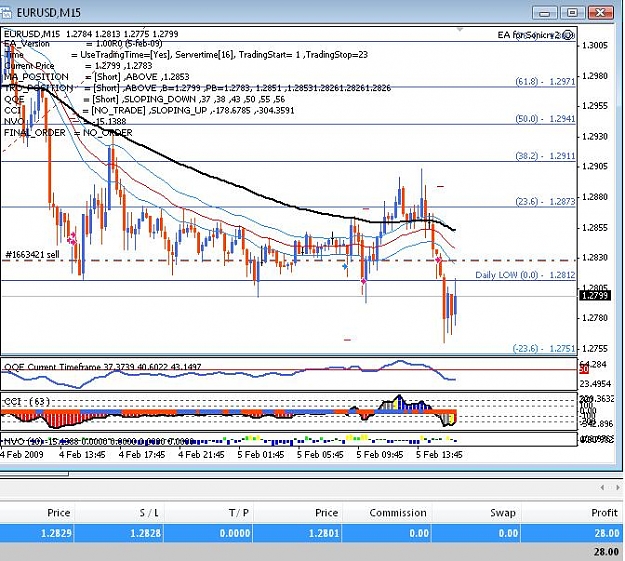Image resolution: width=625 pixels, height=561 pixels.
Task: Click the scroll right arrow above the table
Action: pos(617,487)
